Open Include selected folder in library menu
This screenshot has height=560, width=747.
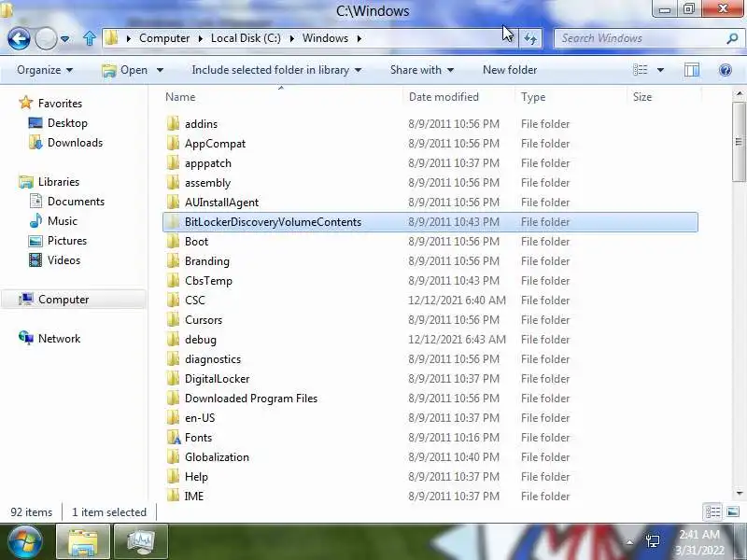pos(276,70)
